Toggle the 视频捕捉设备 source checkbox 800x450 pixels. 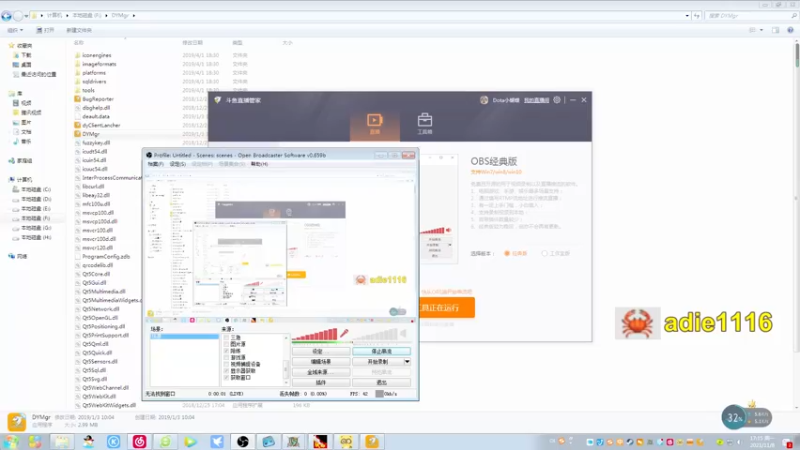click(x=227, y=364)
